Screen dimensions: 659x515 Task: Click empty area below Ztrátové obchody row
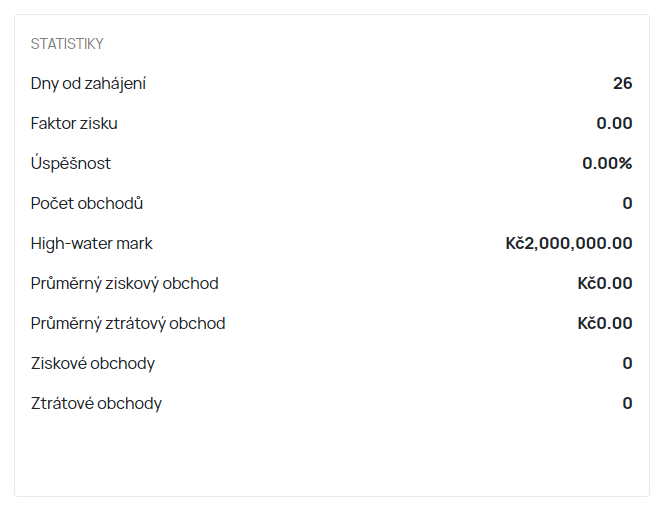pos(332,456)
